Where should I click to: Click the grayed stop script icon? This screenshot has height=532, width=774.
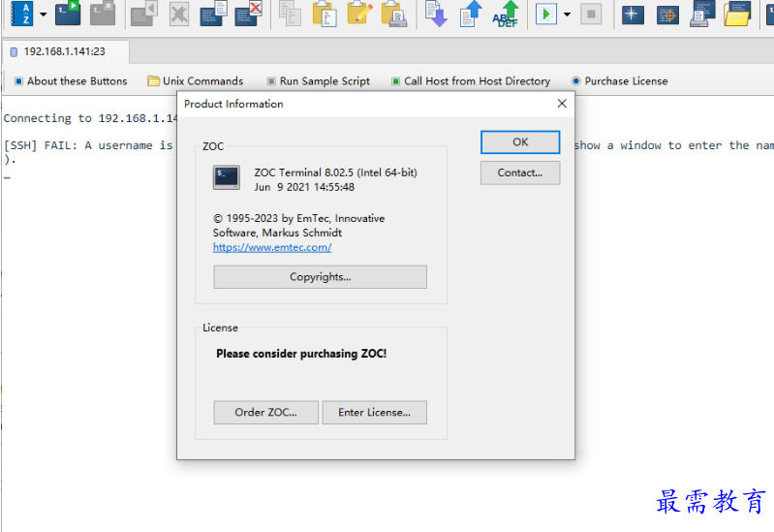click(x=591, y=15)
